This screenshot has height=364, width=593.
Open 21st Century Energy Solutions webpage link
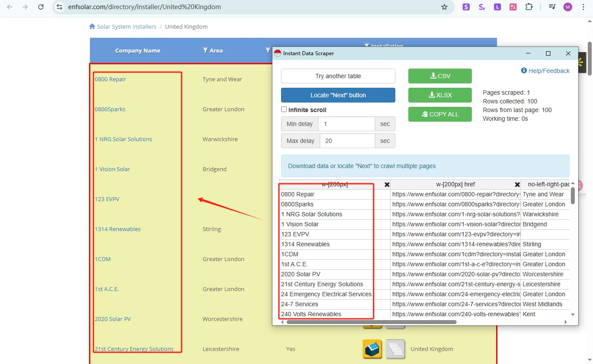click(134, 349)
